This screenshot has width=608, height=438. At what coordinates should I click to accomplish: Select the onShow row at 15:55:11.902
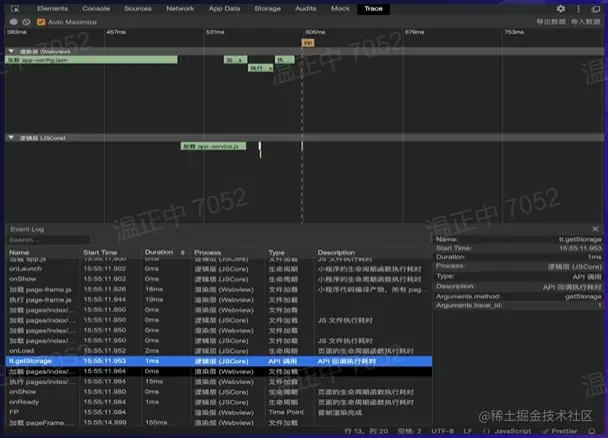click(x=219, y=279)
